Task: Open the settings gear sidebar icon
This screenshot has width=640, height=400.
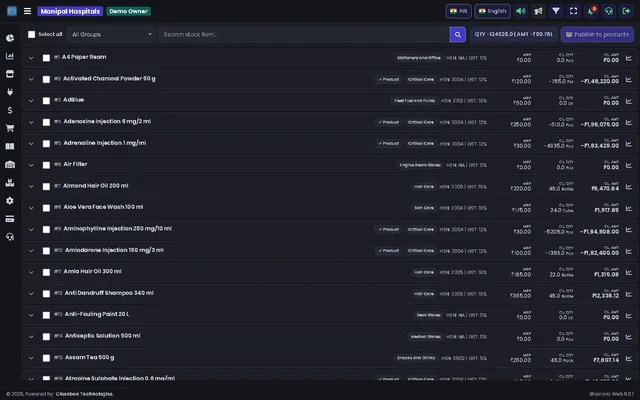Action: pyautogui.click(x=10, y=201)
